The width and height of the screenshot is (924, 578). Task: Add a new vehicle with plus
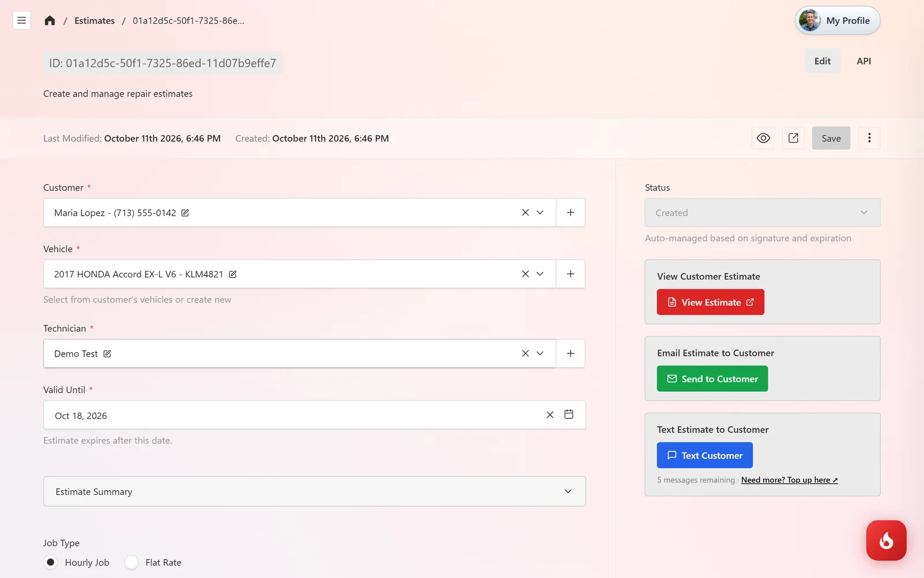[571, 274]
